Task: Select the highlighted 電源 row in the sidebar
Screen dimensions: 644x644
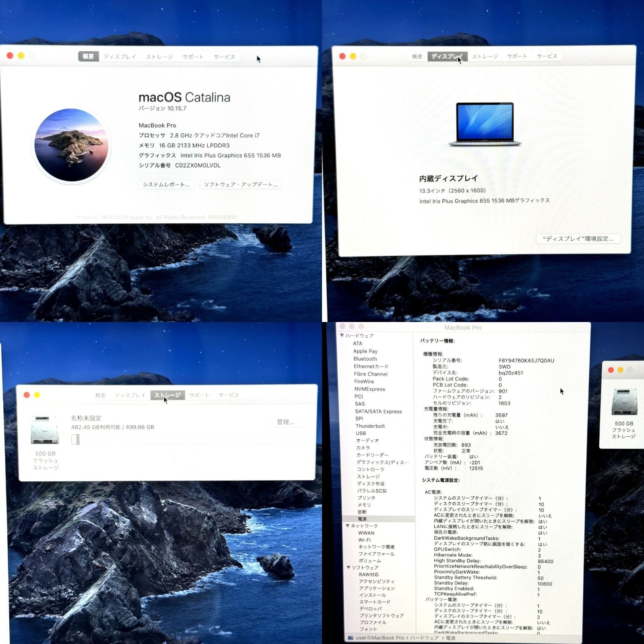Action: coord(378,519)
